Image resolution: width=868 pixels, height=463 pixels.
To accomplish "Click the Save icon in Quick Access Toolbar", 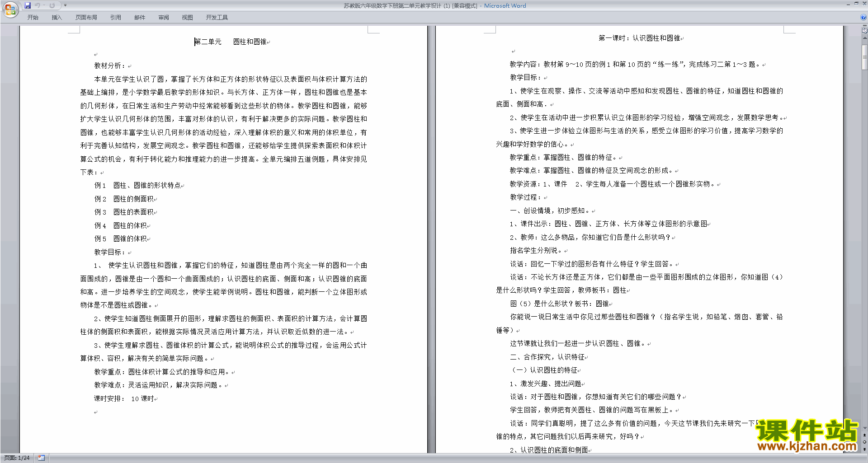I will click(28, 5).
